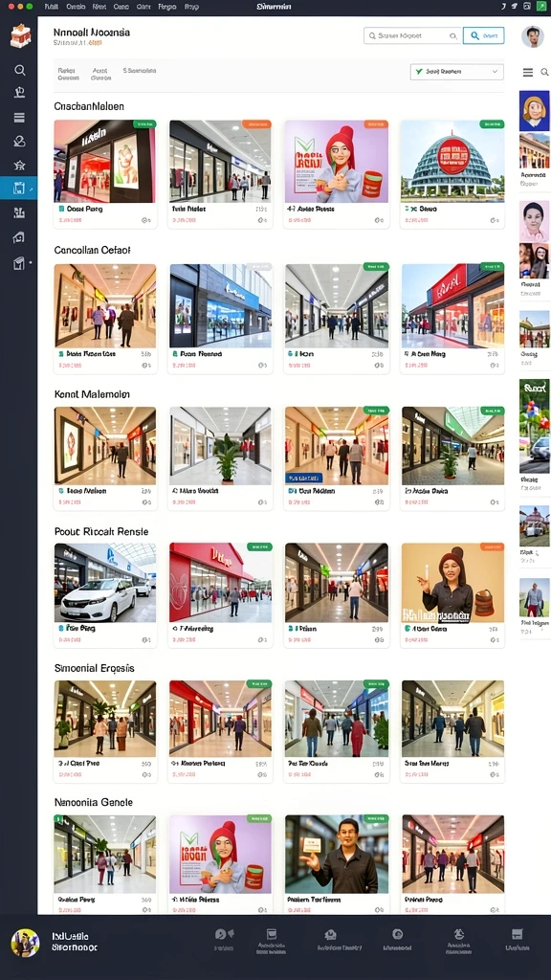
Task: Open the first card under 'Simoenial Eropsis'
Action: 105,731
